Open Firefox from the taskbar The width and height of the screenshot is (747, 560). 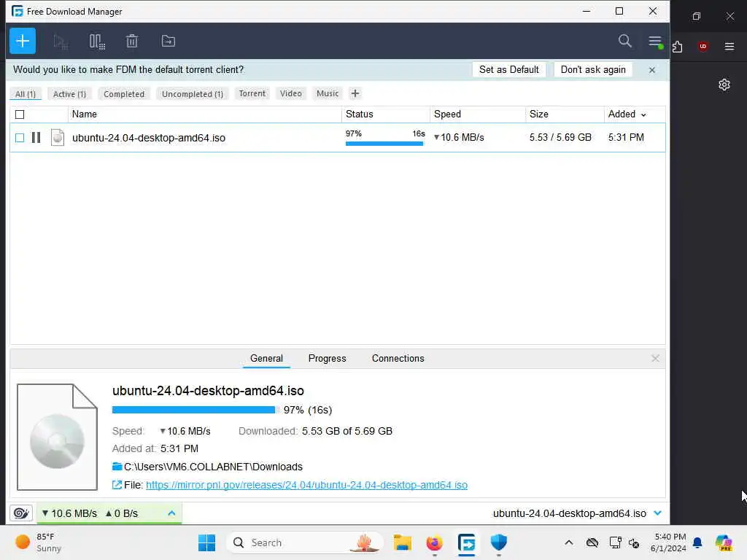tap(435, 542)
